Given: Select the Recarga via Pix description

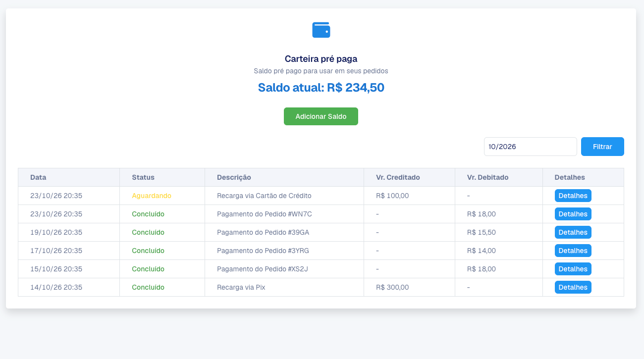Looking at the screenshot, I should [x=241, y=287].
